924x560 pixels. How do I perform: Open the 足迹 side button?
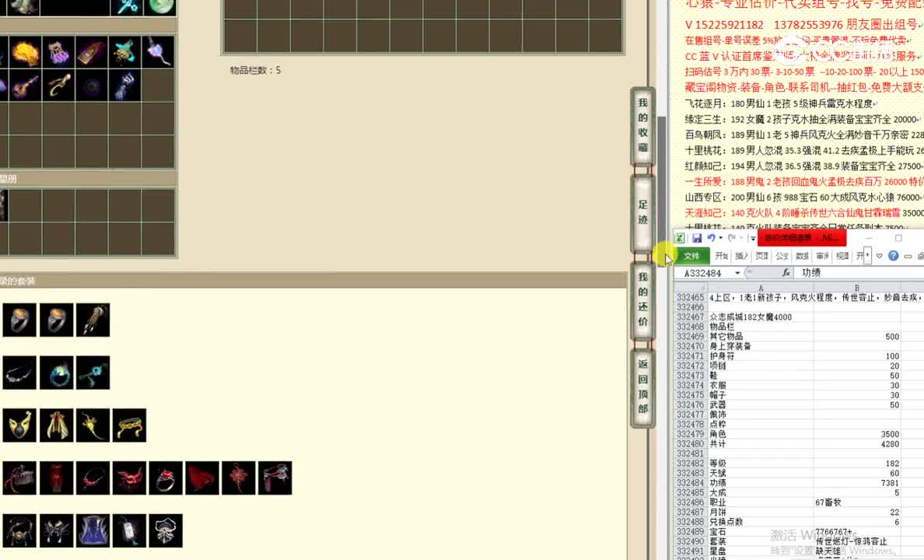point(643,212)
